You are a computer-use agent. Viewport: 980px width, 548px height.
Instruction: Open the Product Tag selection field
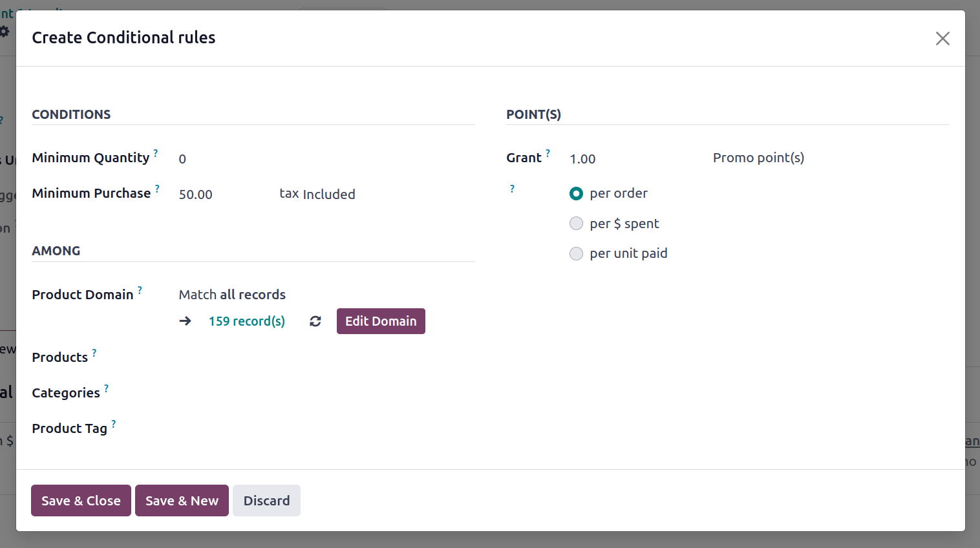coord(326,428)
